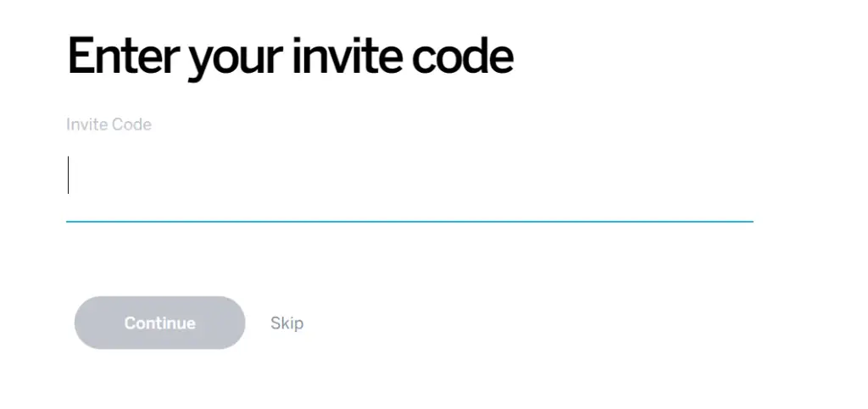Viewport: 868px width, 409px height.
Task: Click the Skip text to bypass the code
Action: [x=287, y=323]
